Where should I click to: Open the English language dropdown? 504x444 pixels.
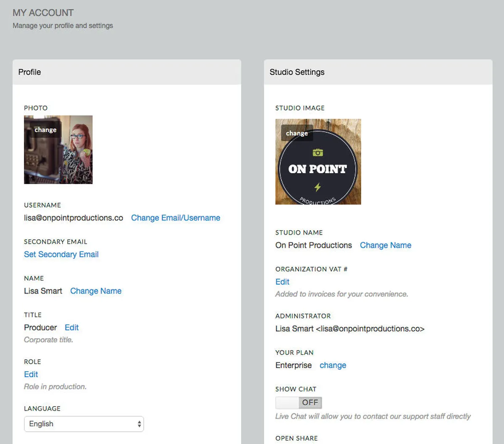[x=84, y=424]
